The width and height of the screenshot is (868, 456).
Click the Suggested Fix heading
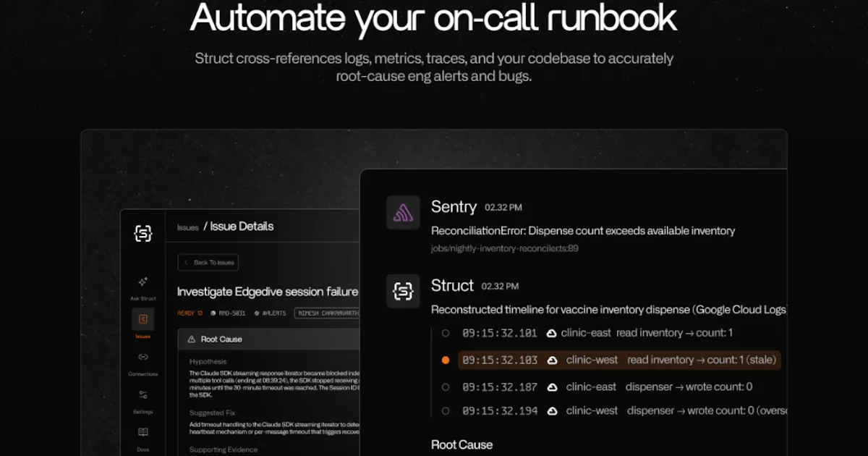tap(211, 413)
